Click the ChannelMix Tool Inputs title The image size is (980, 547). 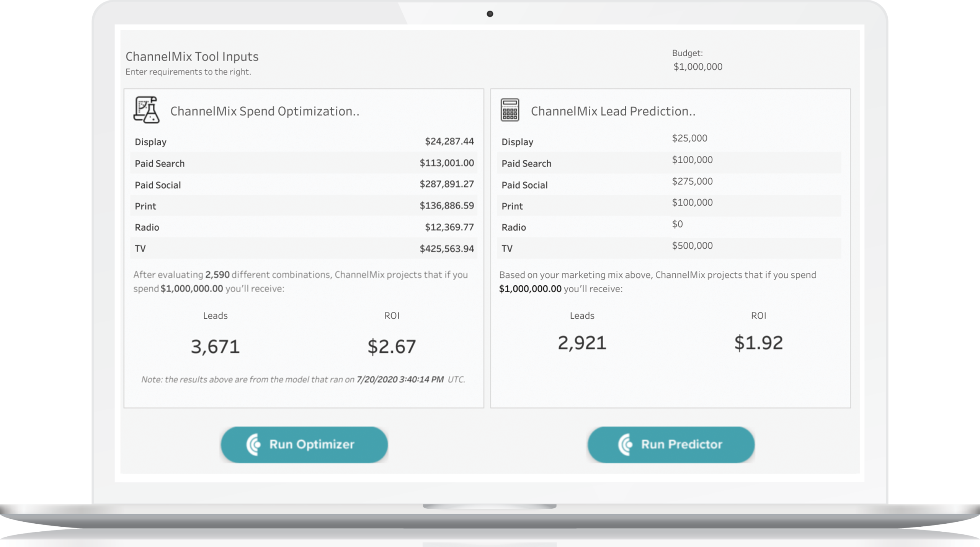point(192,57)
